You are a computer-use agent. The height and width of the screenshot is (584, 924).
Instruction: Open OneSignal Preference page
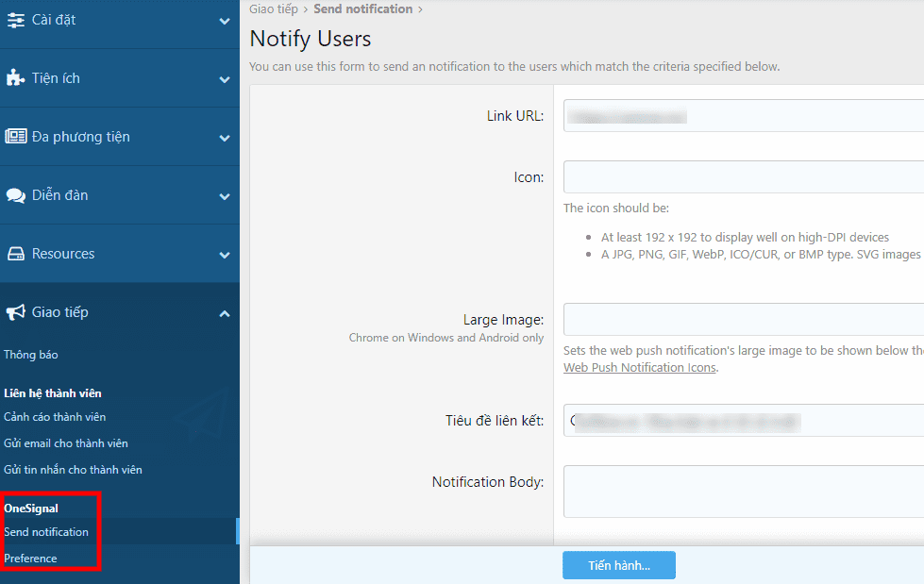click(30, 559)
